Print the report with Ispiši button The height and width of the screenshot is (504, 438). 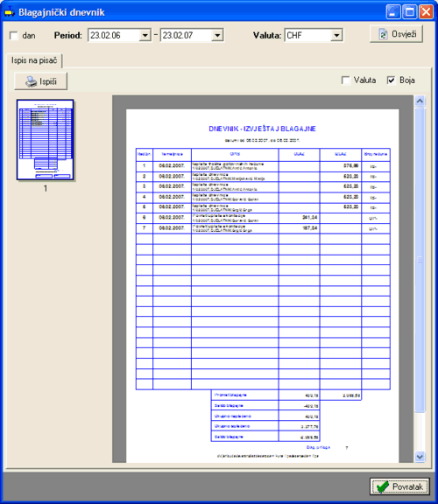41,81
